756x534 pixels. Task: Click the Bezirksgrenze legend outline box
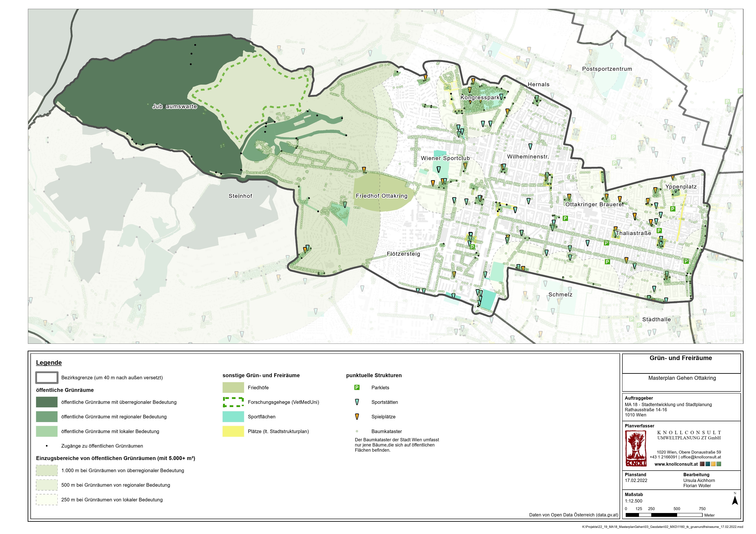[47, 378]
